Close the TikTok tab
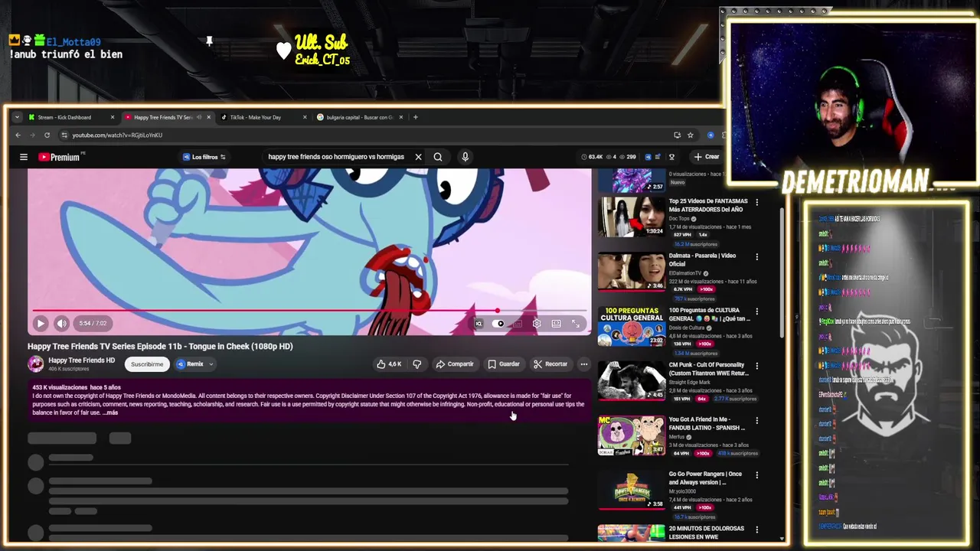The image size is (980, 551). pos(305,117)
